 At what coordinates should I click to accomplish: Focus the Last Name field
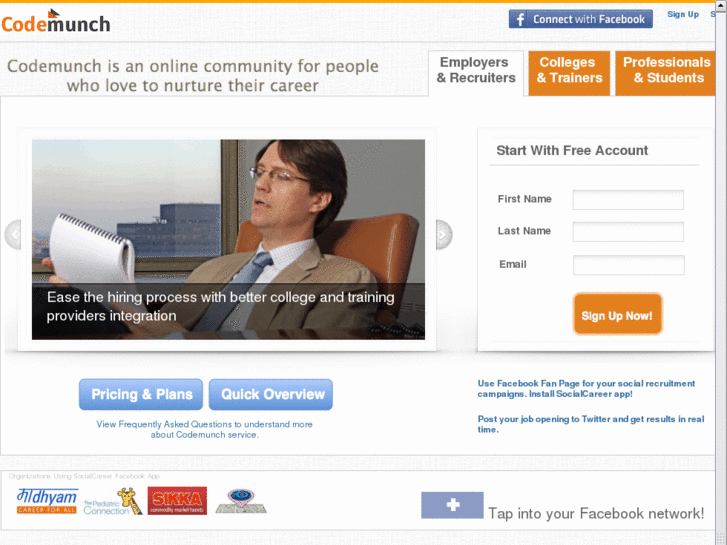tap(628, 232)
